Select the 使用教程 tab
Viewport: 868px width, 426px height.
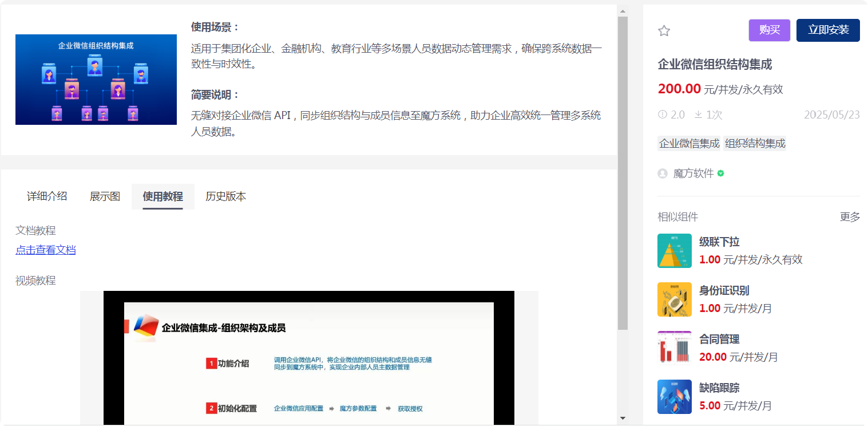pyautogui.click(x=163, y=196)
